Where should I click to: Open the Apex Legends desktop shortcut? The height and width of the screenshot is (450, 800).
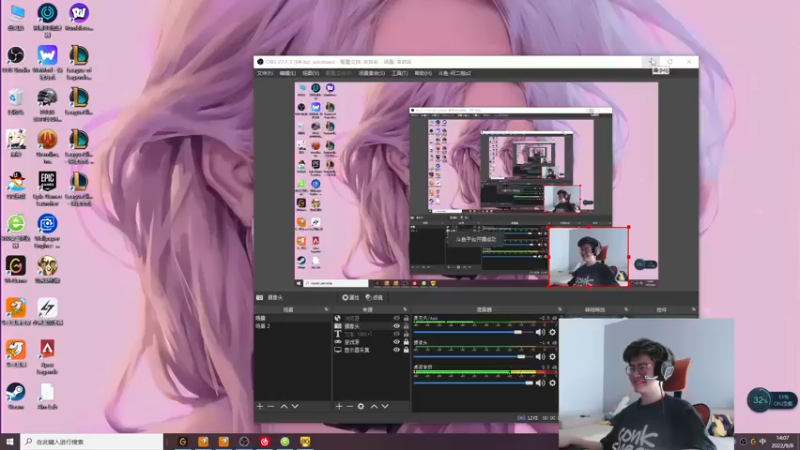point(47,357)
